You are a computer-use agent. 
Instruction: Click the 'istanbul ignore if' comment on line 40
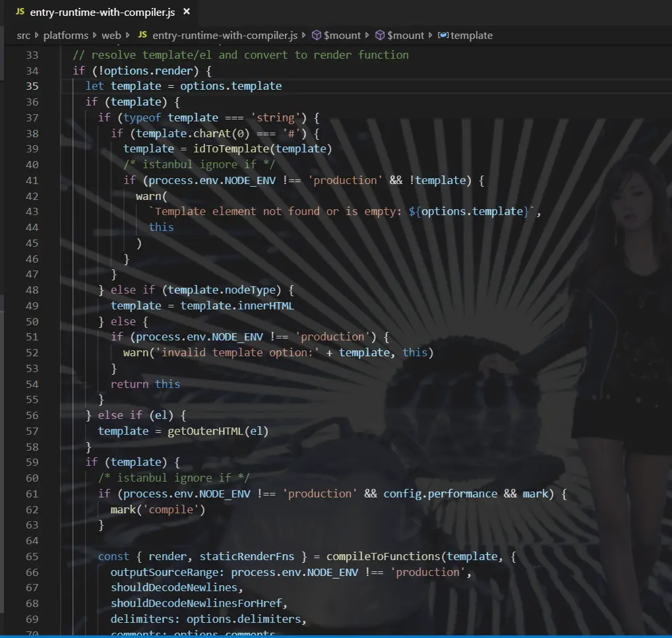pos(199,165)
